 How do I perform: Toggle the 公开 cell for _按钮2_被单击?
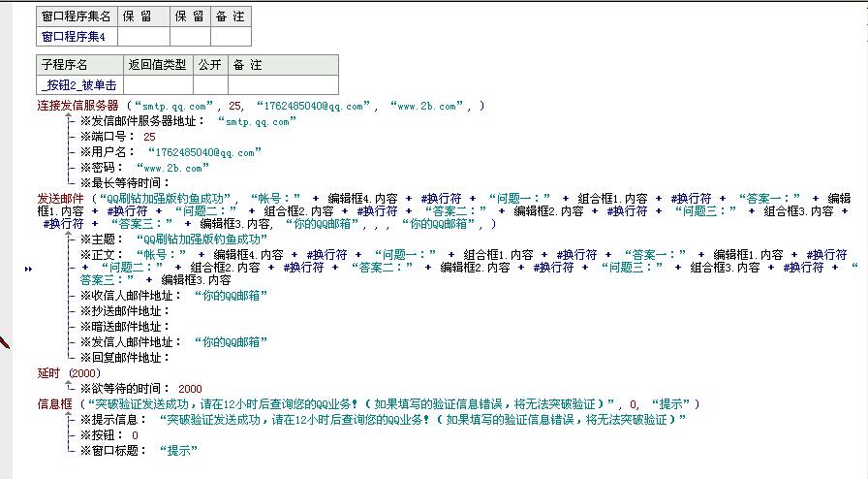[x=211, y=85]
